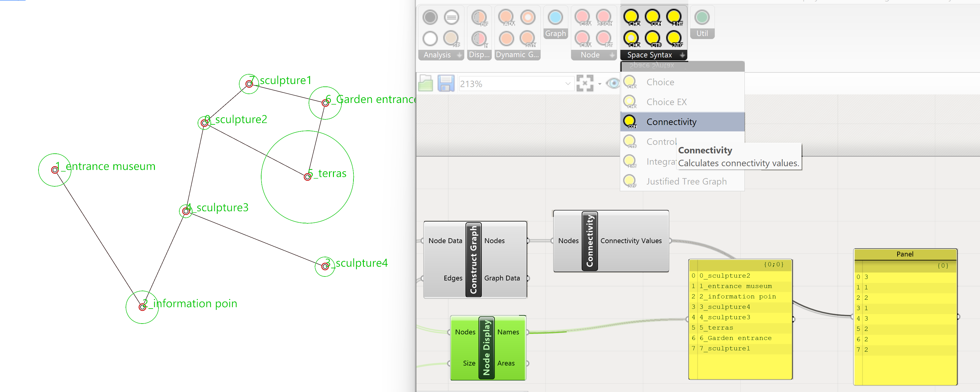
Task: Choose Choice EX in the dropdown list
Action: 666,102
